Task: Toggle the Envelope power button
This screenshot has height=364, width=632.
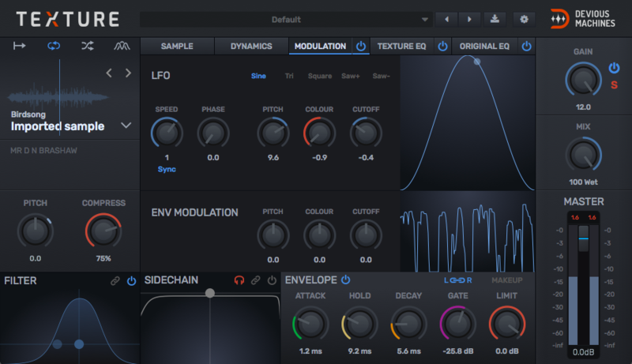Action: pos(346,280)
